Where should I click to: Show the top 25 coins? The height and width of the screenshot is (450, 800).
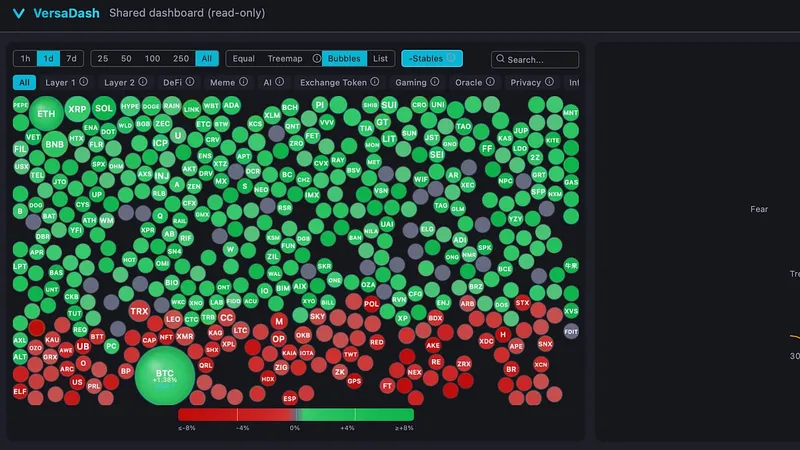[103, 59]
